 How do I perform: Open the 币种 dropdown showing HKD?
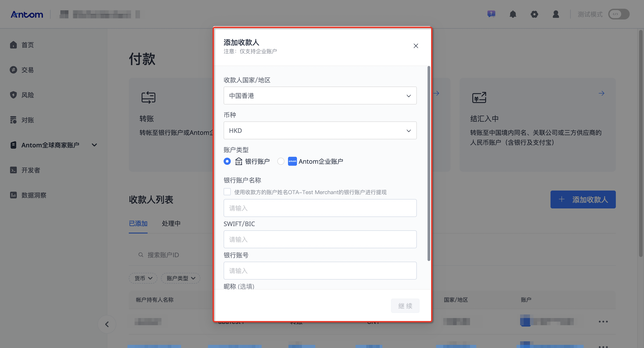320,131
